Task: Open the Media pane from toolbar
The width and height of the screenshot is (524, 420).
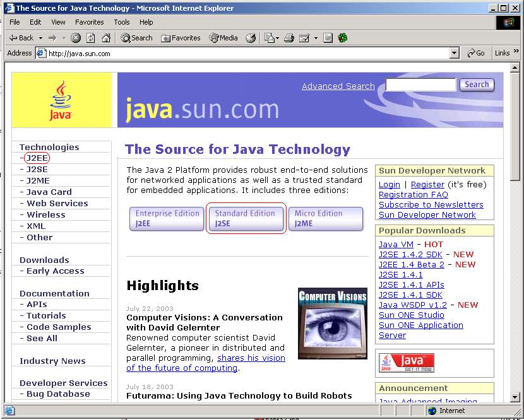Action: click(223, 38)
